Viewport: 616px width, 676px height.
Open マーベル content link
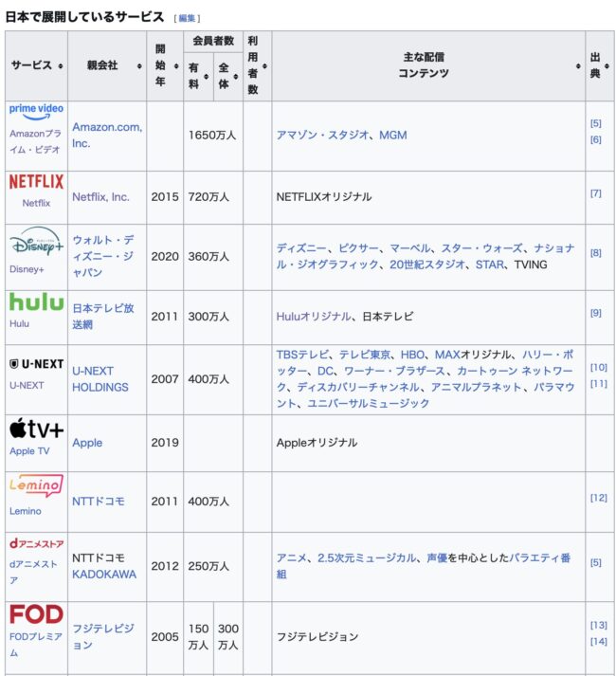pyautogui.click(x=410, y=248)
